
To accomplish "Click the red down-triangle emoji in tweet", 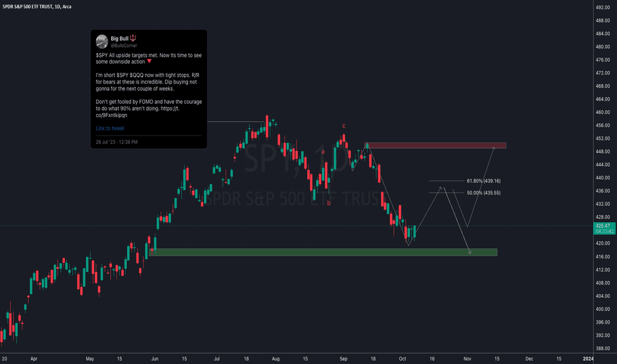I will pyautogui.click(x=149, y=62).
